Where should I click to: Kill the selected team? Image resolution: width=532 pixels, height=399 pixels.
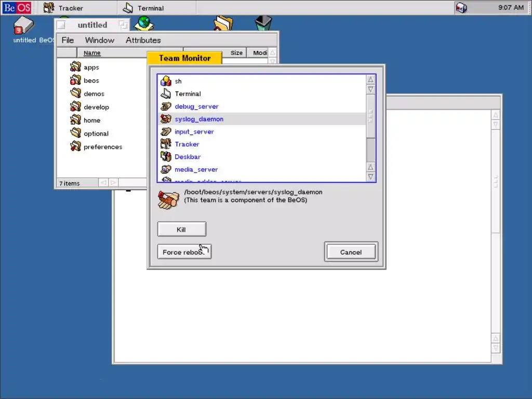tap(181, 229)
